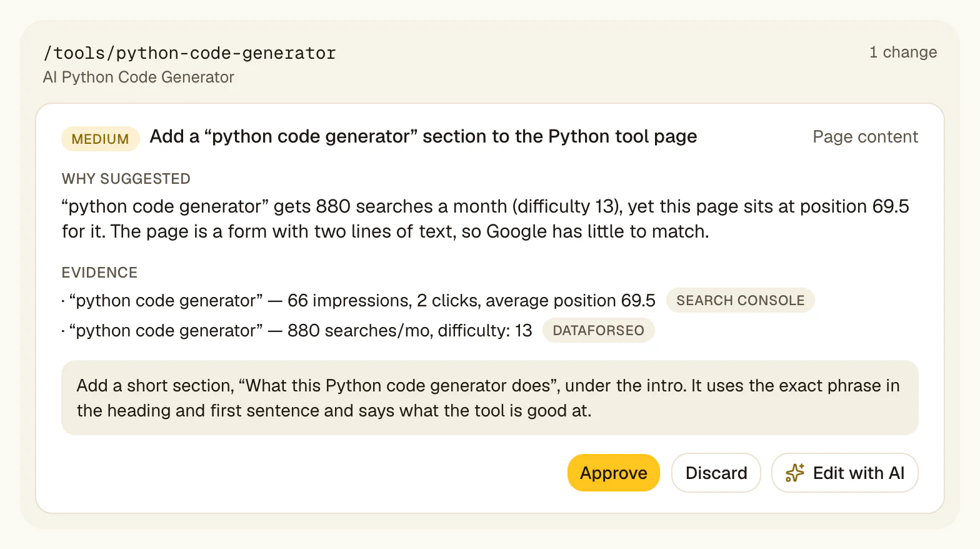Click the proposed change description box

(490, 398)
